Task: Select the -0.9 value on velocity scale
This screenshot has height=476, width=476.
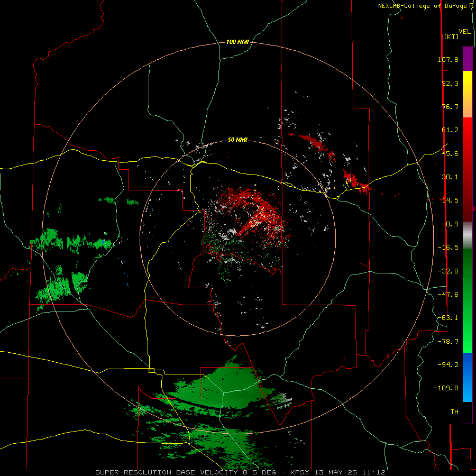Action: tap(450, 224)
